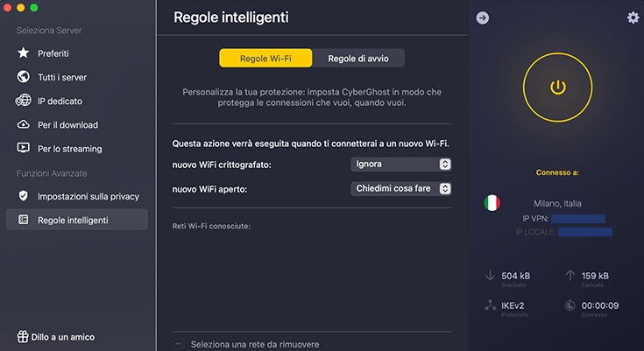Click the 504 kB downloaded value
This screenshot has height=351, width=644.
[515, 276]
